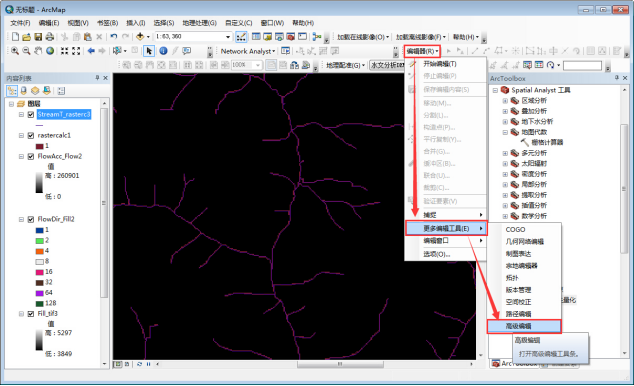Open the Network Analyst window icon
634x386 pixels.
click(285, 51)
